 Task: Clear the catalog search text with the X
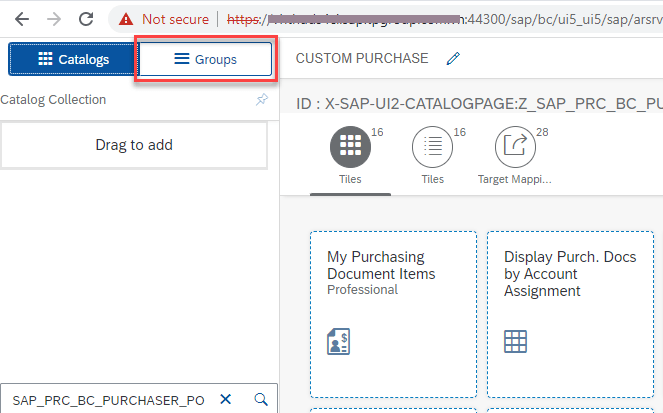tap(226, 399)
